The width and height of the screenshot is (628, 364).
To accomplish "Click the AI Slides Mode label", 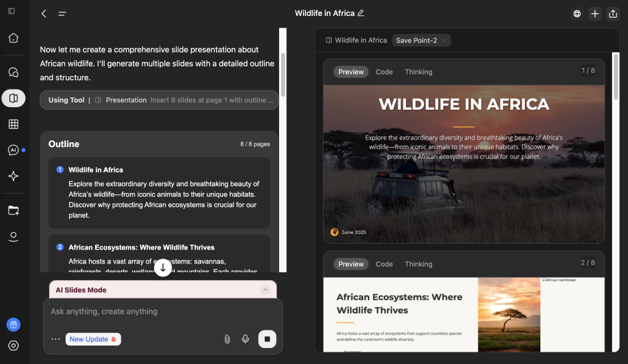I will (x=81, y=290).
